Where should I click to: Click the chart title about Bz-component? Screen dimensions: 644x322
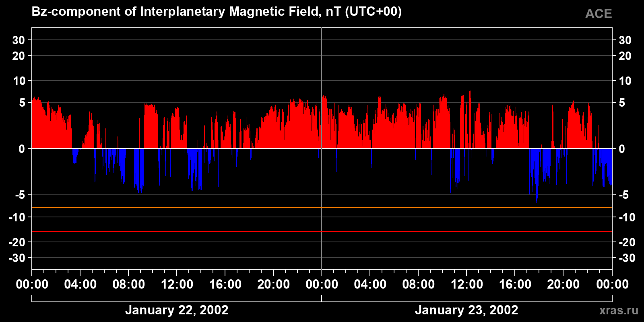click(x=217, y=12)
